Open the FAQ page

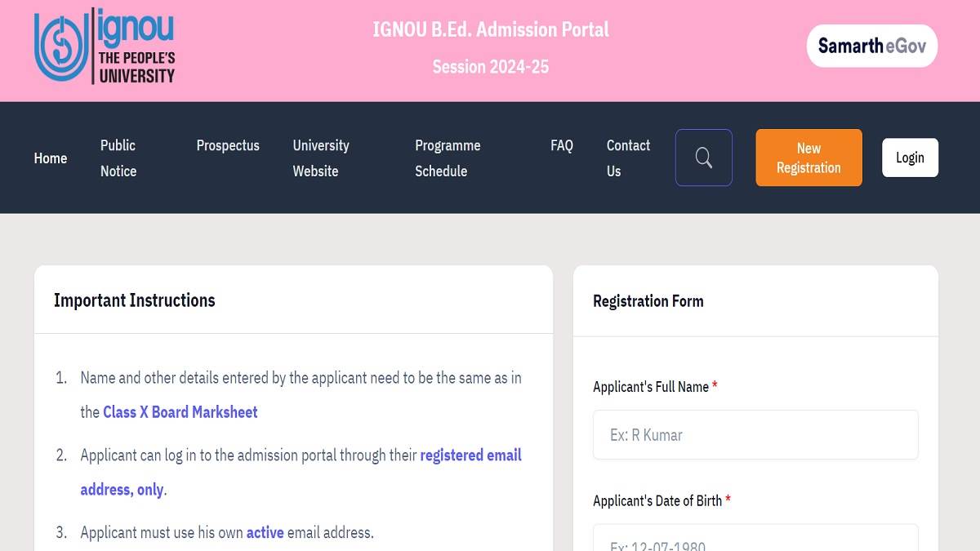[x=562, y=145]
